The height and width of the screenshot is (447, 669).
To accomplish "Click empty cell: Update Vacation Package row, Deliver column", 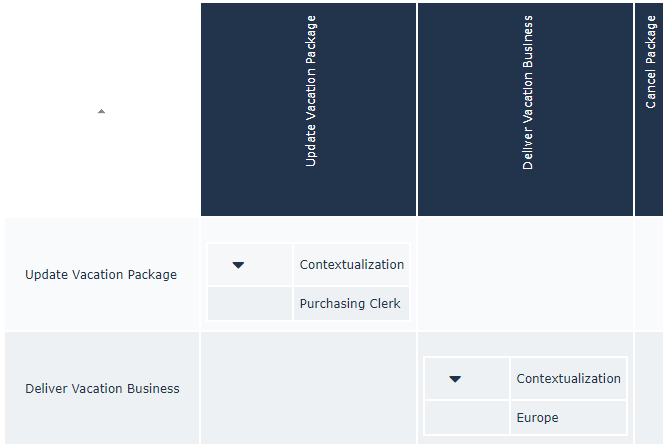I will pyautogui.click(x=525, y=275).
